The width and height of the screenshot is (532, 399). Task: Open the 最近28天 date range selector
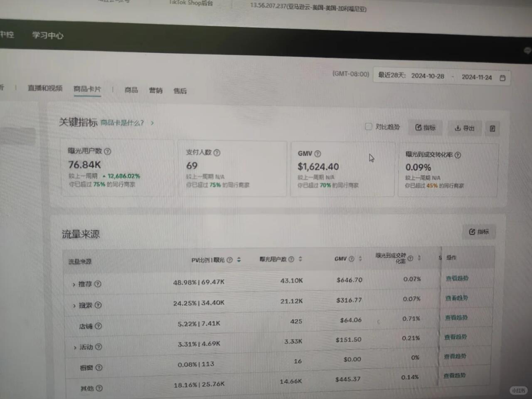pos(442,77)
